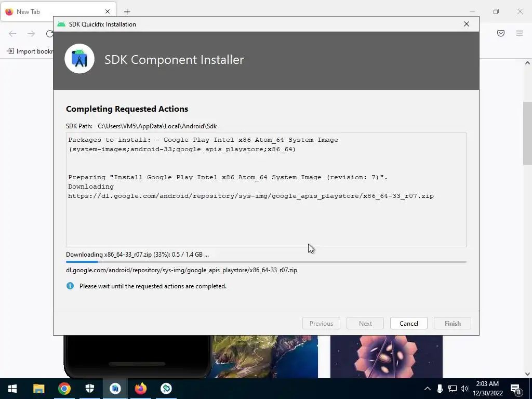Click the disabled Next button
The image size is (532, 399).
365,323
